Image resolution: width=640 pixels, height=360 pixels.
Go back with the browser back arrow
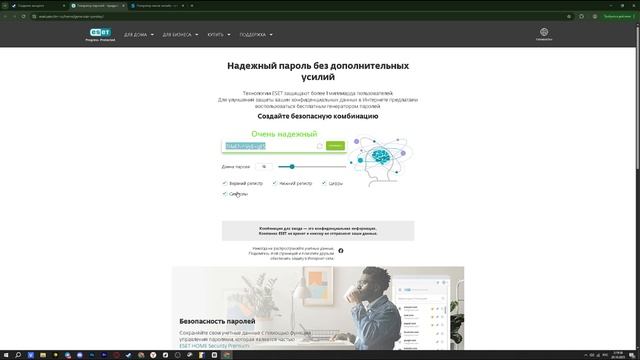(x=5, y=16)
